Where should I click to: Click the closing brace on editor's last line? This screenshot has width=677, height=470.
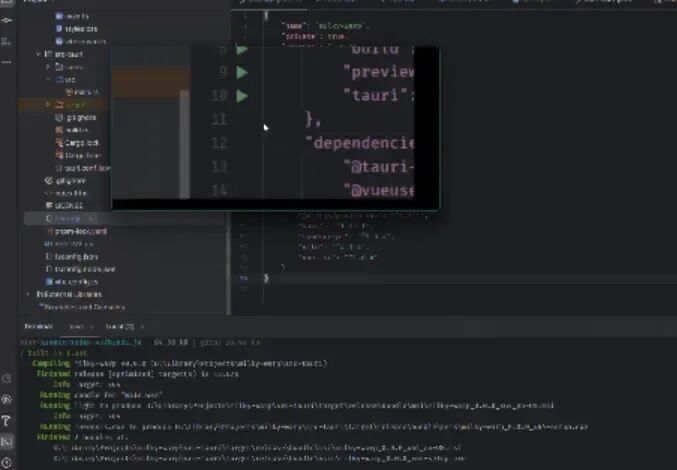[x=266, y=278]
